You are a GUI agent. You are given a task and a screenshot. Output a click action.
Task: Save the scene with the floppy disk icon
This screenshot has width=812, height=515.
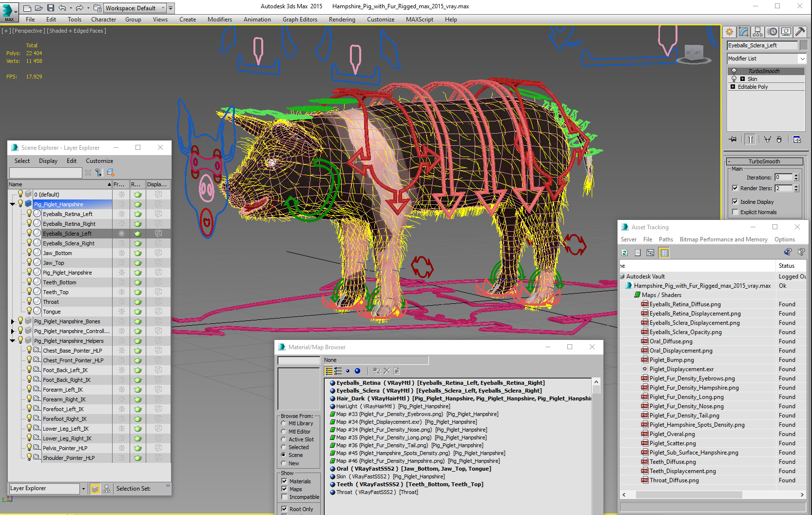(x=51, y=8)
